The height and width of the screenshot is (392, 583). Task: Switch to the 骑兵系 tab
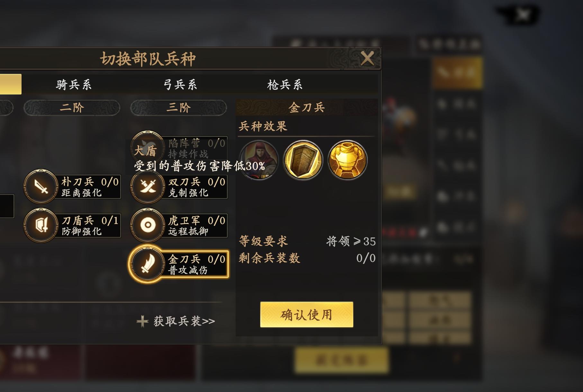pos(74,85)
